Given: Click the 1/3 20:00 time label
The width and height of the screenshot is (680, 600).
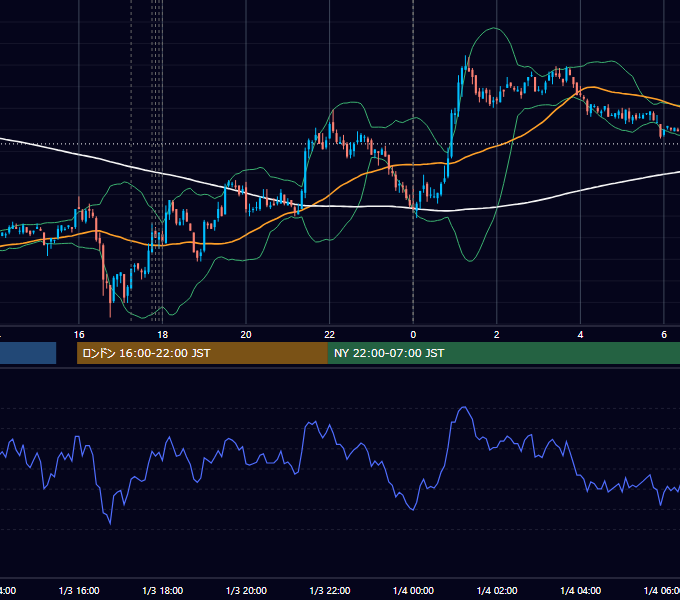Looking at the screenshot, I should (x=246, y=590).
